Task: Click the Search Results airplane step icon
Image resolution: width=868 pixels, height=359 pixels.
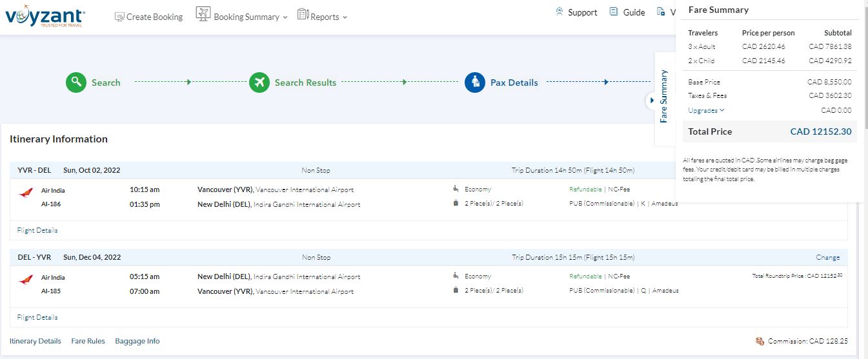Action: click(259, 82)
